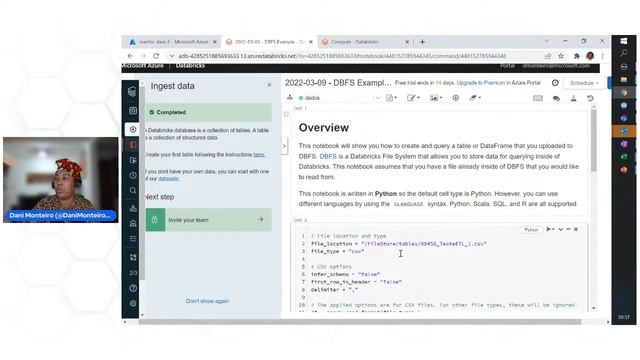Open the View menu dropdown in notebook toolbar

tap(436, 98)
